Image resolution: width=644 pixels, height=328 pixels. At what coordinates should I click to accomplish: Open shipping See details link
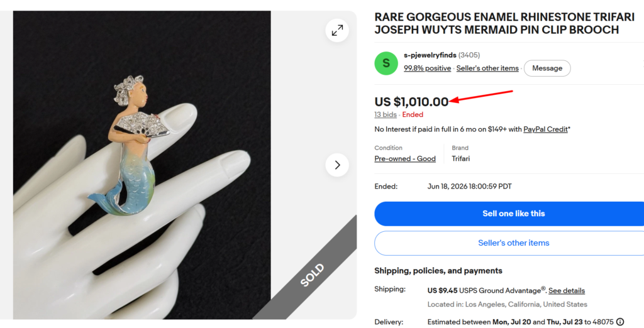567,291
